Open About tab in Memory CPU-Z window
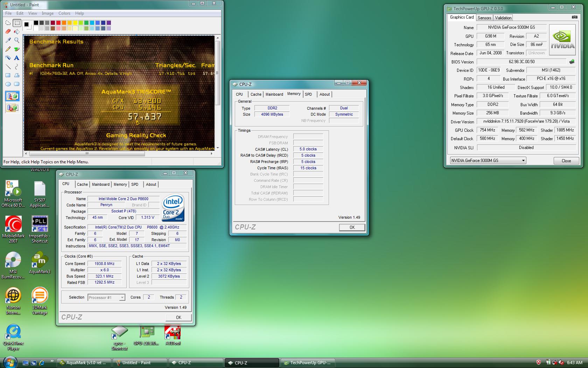588x368 pixels. point(324,94)
